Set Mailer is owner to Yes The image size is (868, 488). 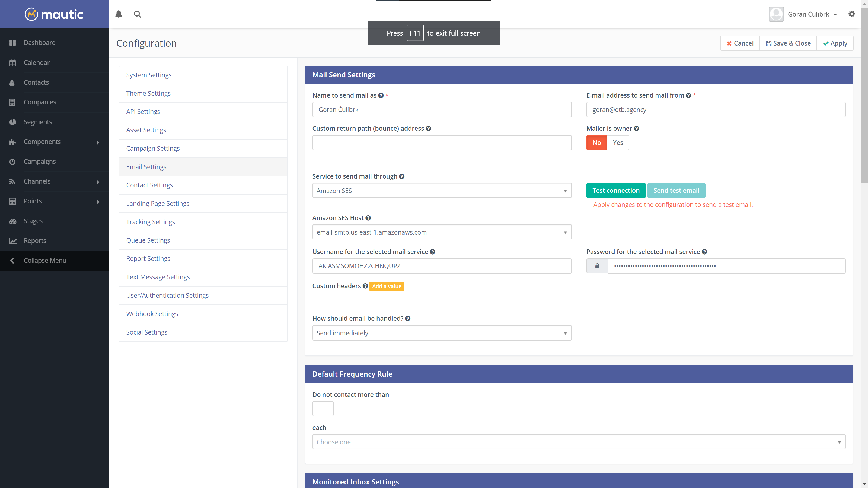618,142
